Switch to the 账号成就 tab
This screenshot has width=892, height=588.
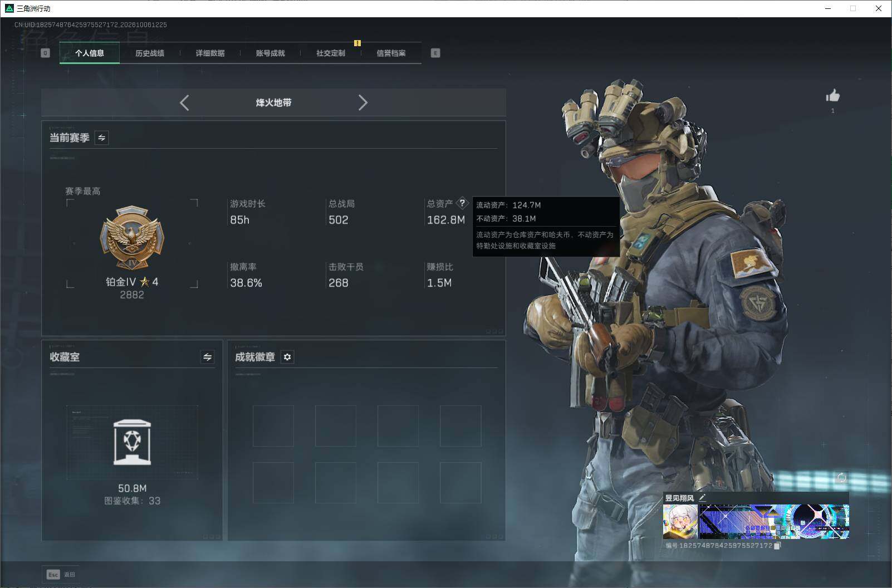[x=270, y=53]
